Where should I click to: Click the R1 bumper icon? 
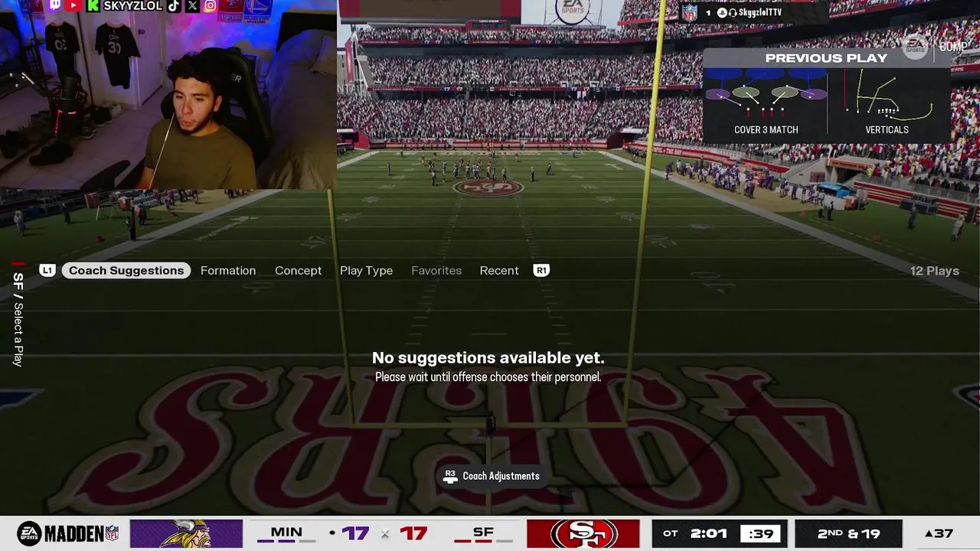[541, 270]
